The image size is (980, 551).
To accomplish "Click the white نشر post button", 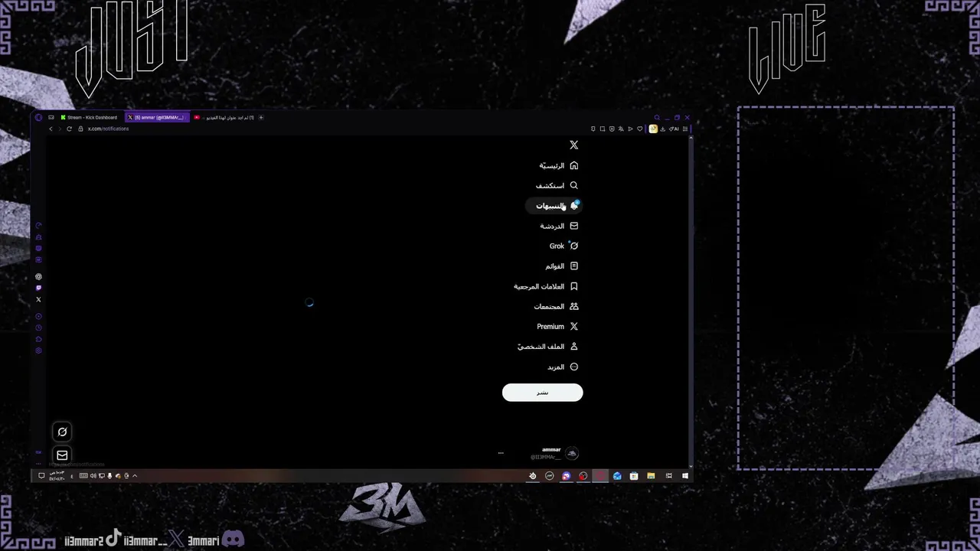I will pyautogui.click(x=542, y=393).
